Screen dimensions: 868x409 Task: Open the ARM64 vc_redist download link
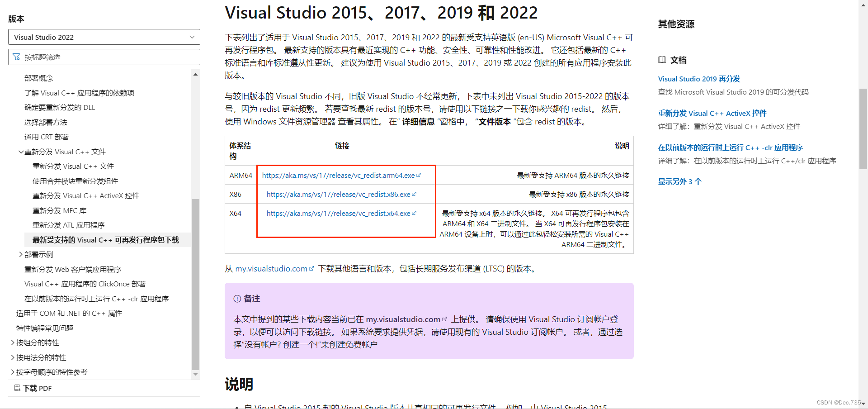338,175
